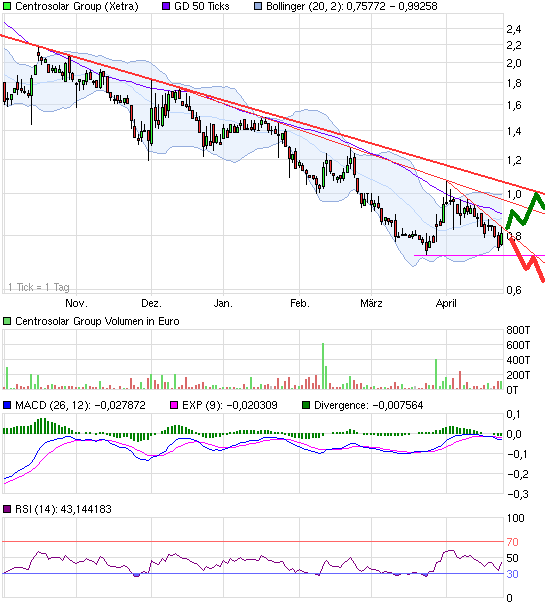This screenshot has width=545, height=606.
Task: Click the dark green Divergence legend swatch
Action: 306,405
